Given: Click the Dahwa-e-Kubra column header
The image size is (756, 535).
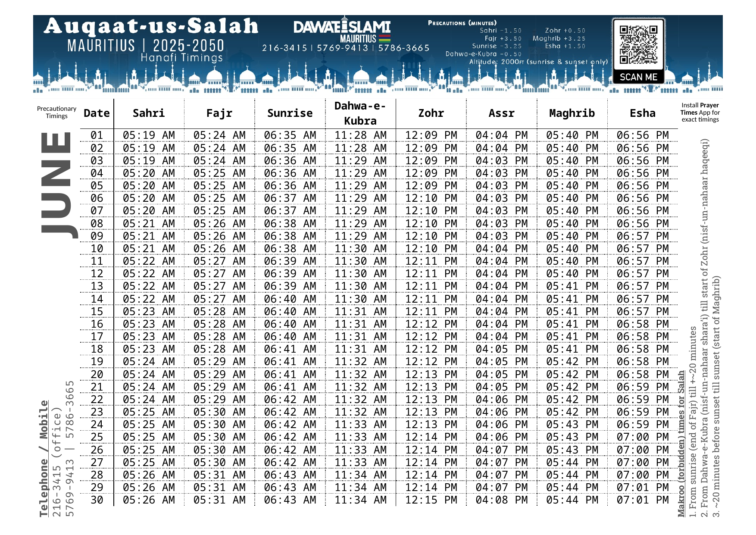Looking at the screenshot, I should (x=360, y=113).
